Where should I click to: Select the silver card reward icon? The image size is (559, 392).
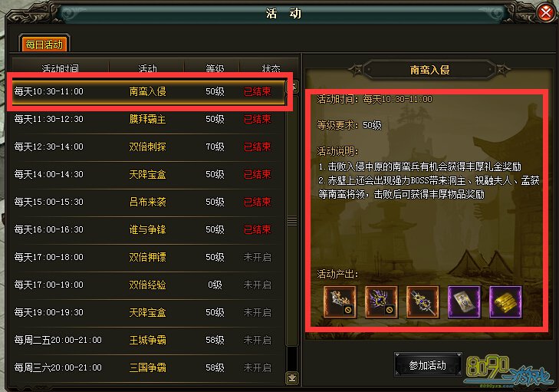click(464, 301)
